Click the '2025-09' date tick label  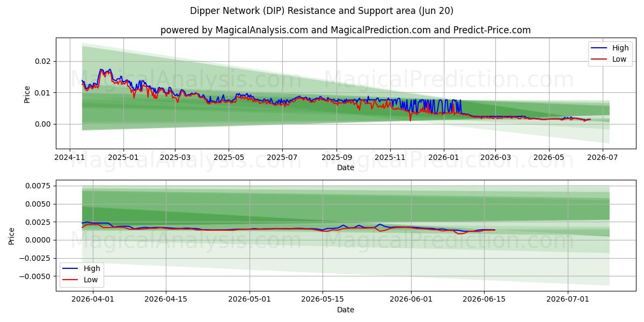click(337, 158)
